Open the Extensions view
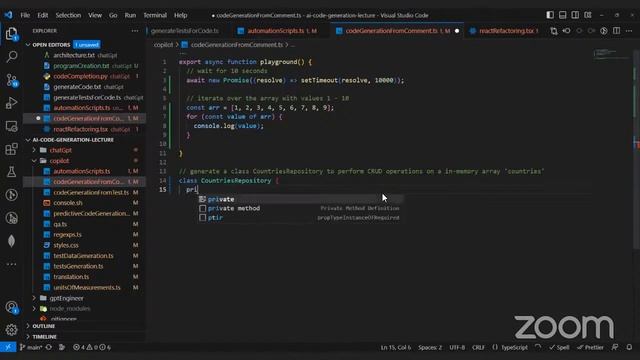This screenshot has width=640, height=360. tap(11, 149)
